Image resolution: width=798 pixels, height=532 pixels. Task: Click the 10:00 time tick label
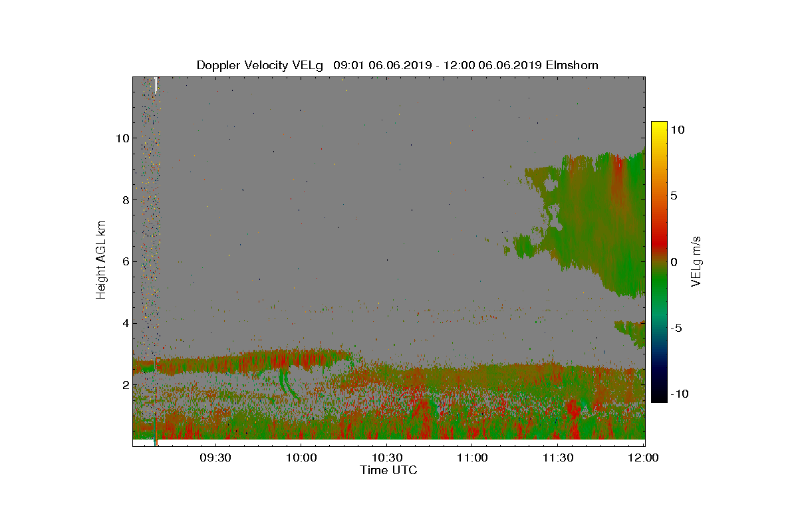coord(301,458)
